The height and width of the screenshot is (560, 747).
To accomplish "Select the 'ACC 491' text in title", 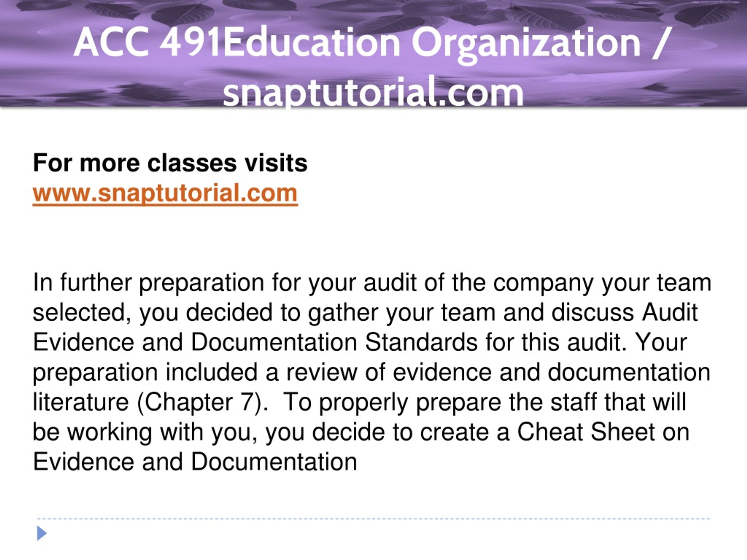I will (147, 43).
